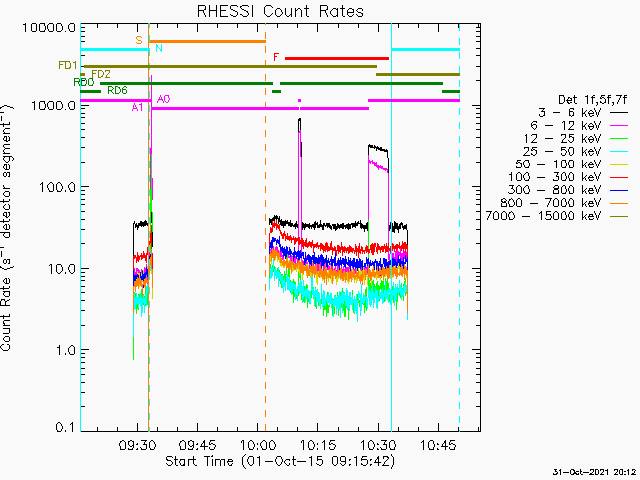Click the black line swatch for 3-6 keV
The width and height of the screenshot is (640, 480).
pos(619,113)
